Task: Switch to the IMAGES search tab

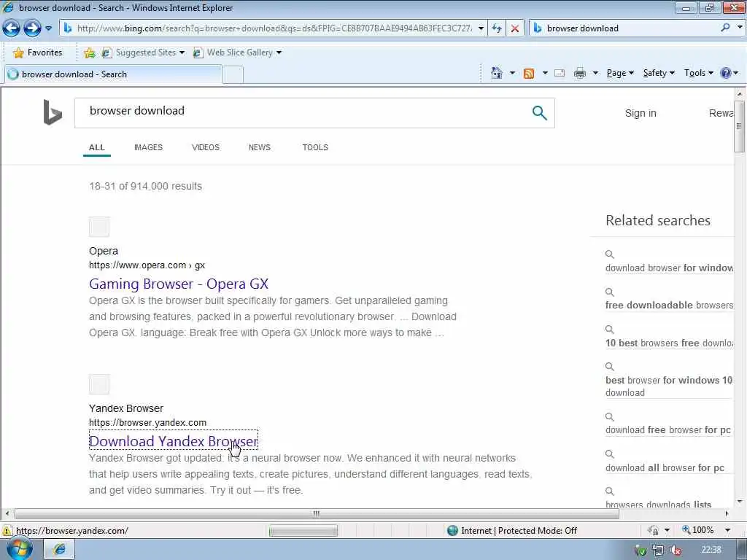Action: 148,147
